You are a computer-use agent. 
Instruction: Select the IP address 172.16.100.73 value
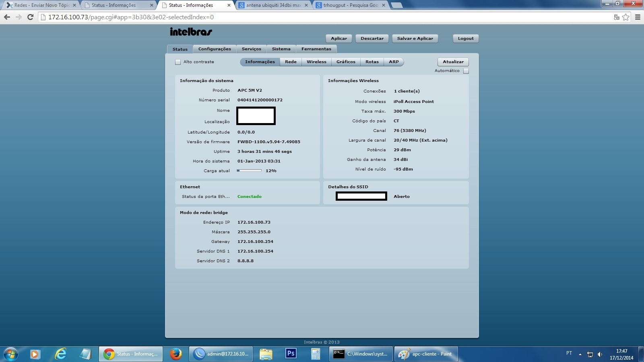254,222
